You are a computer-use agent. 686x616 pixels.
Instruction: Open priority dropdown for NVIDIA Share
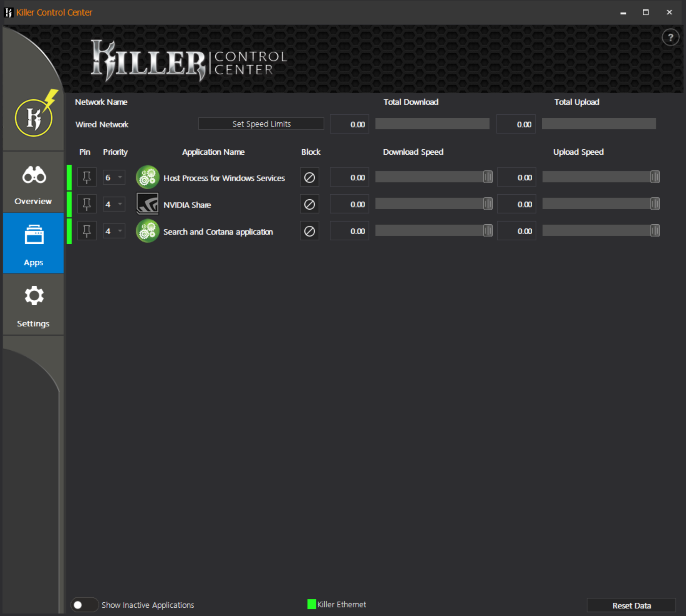[114, 205]
